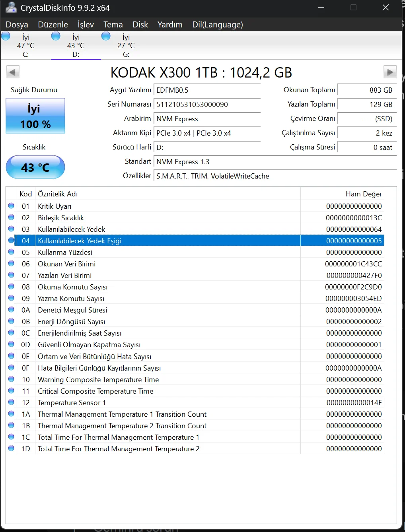Select the Güvenli Olmayan Kapatma Sayısı row
405x532 pixels.
(195, 345)
